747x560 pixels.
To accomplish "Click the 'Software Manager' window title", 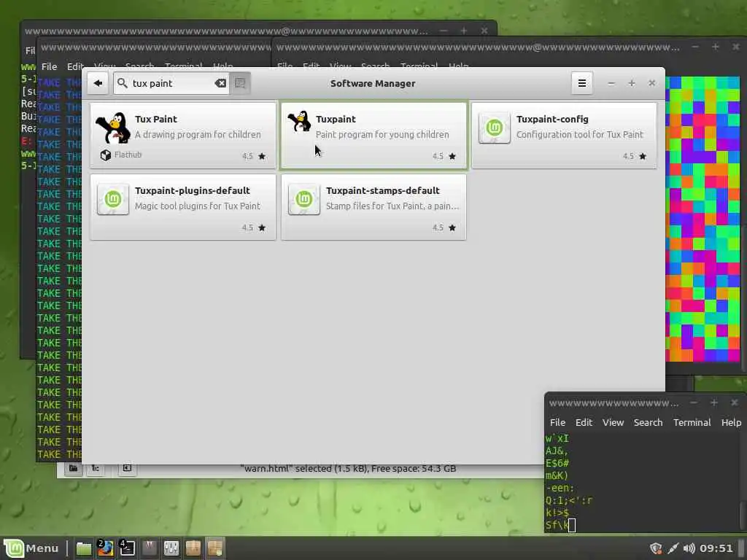I will (x=373, y=83).
